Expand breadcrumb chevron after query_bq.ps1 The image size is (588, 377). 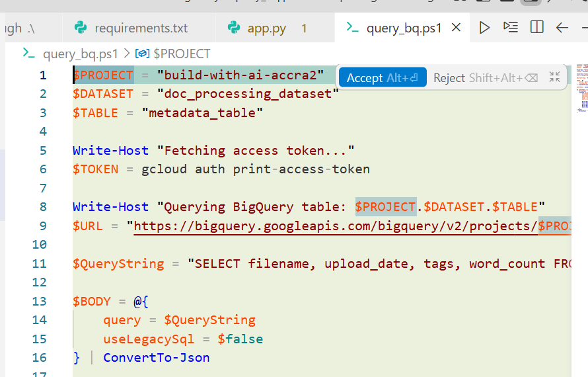(x=127, y=54)
